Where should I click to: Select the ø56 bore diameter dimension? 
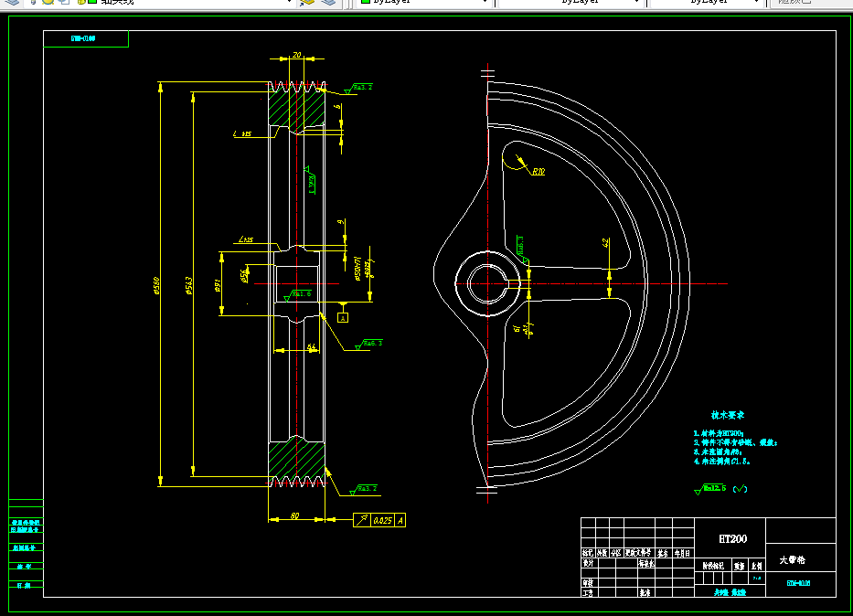pos(244,276)
